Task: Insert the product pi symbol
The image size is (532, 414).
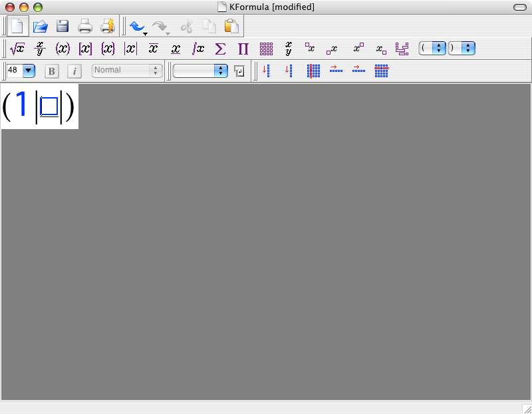Action: pos(243,49)
